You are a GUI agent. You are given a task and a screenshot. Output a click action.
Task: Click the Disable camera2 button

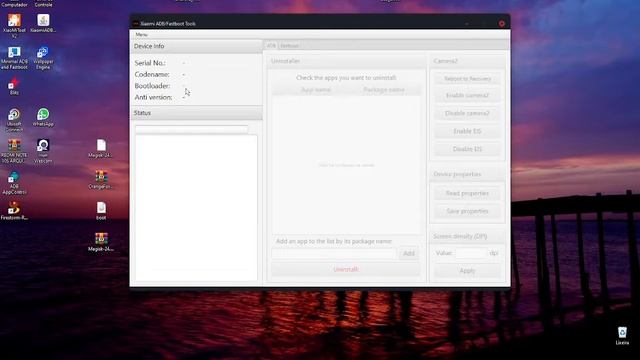[x=467, y=113]
